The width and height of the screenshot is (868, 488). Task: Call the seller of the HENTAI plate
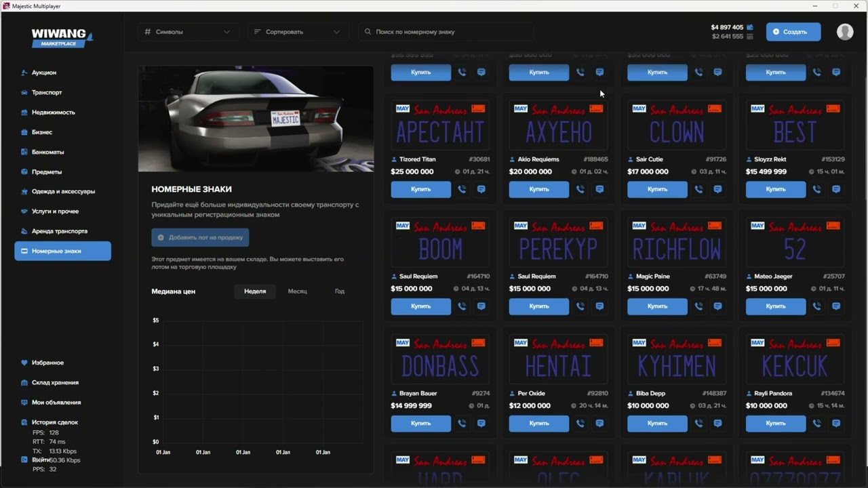click(x=580, y=424)
